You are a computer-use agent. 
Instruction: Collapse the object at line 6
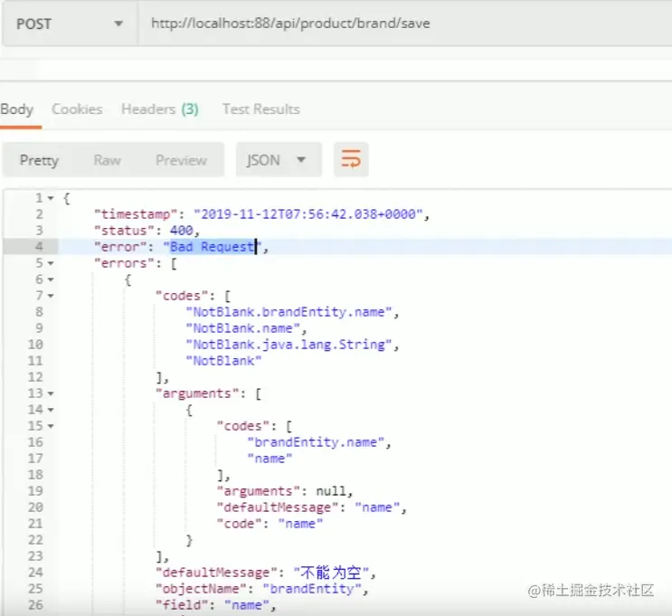[x=51, y=280]
